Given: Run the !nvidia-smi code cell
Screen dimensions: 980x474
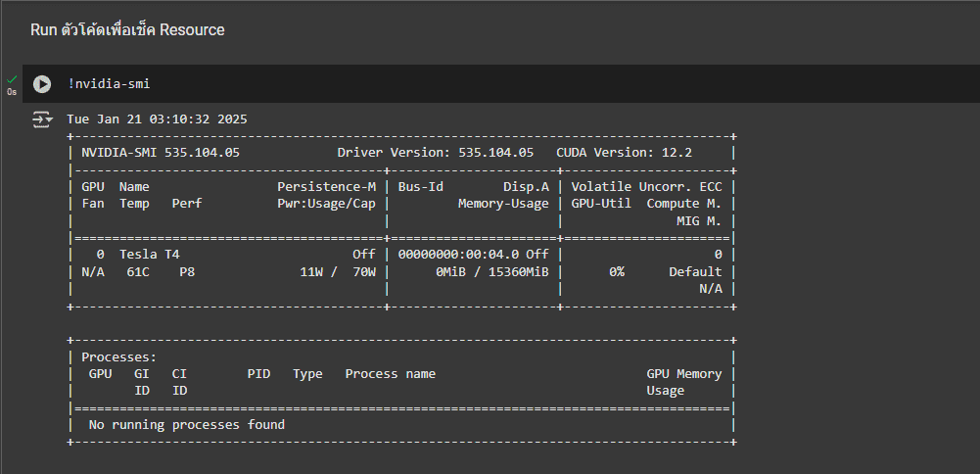Looking at the screenshot, I should pyautogui.click(x=41, y=84).
